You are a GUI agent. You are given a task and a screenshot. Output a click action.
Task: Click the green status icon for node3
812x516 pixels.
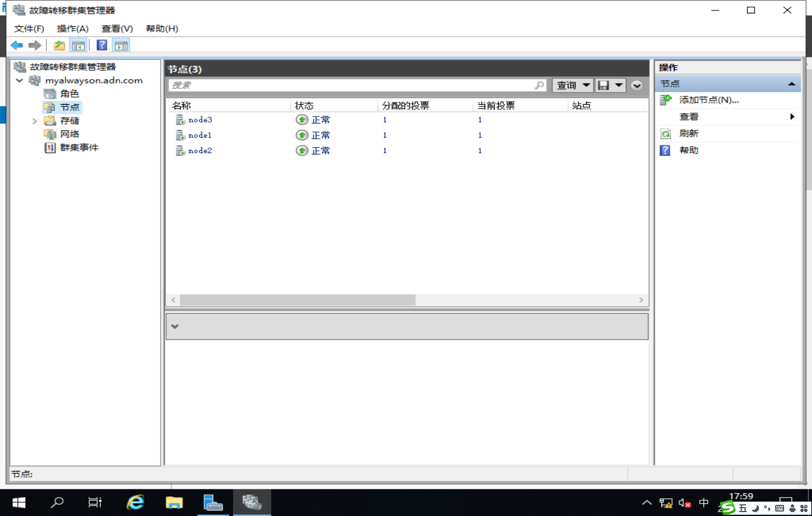(302, 120)
